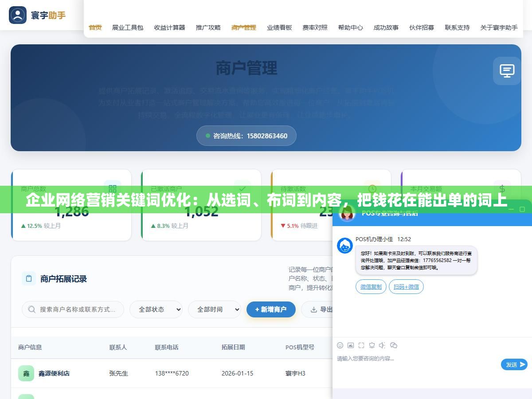
Task: Click the 张先生 contact cell
Action: (x=119, y=373)
